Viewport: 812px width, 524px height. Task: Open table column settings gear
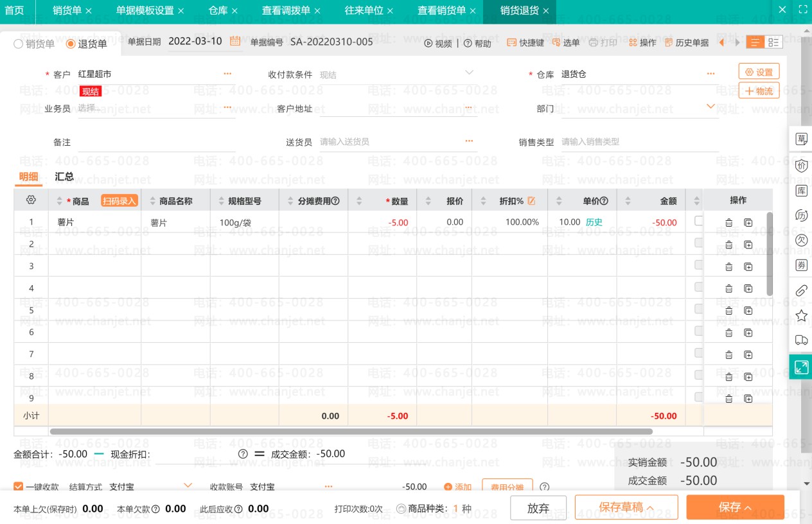click(31, 200)
